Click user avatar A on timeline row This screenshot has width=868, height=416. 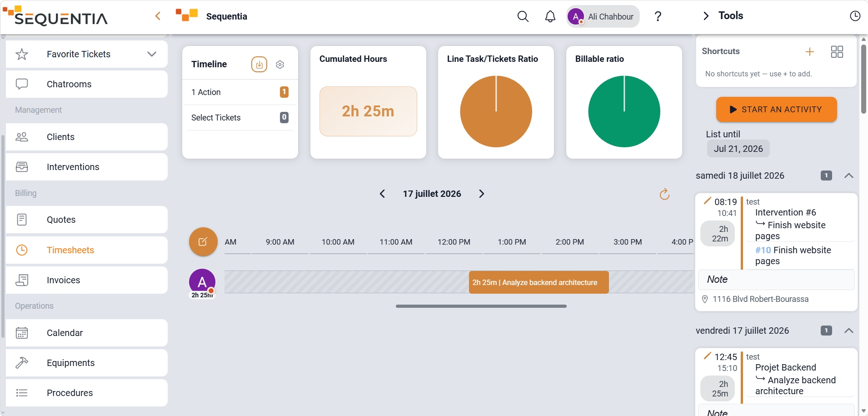(202, 282)
